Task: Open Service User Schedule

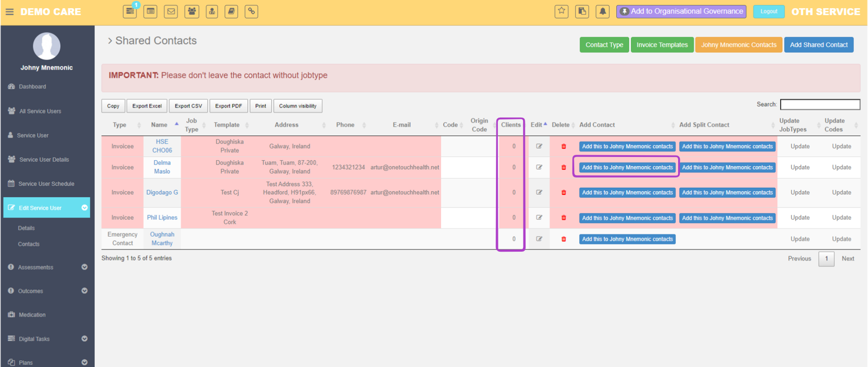Action: (x=47, y=184)
